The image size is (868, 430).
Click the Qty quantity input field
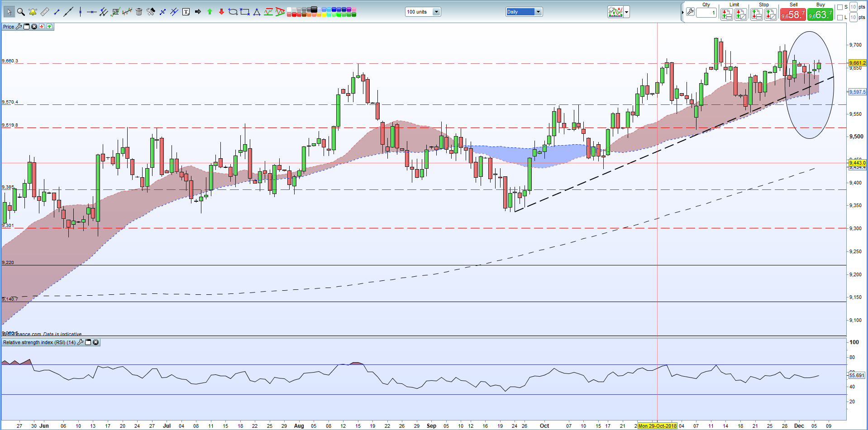pos(706,13)
